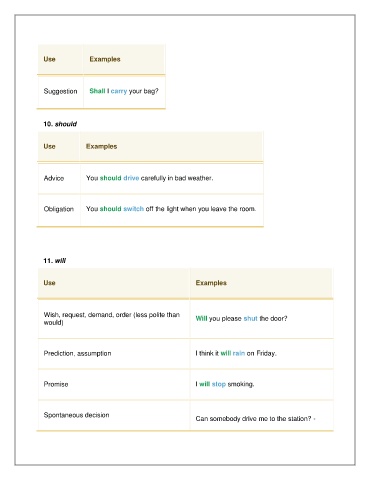
Task: Click 'Can somebody drive me' sentence
Action: (255, 419)
